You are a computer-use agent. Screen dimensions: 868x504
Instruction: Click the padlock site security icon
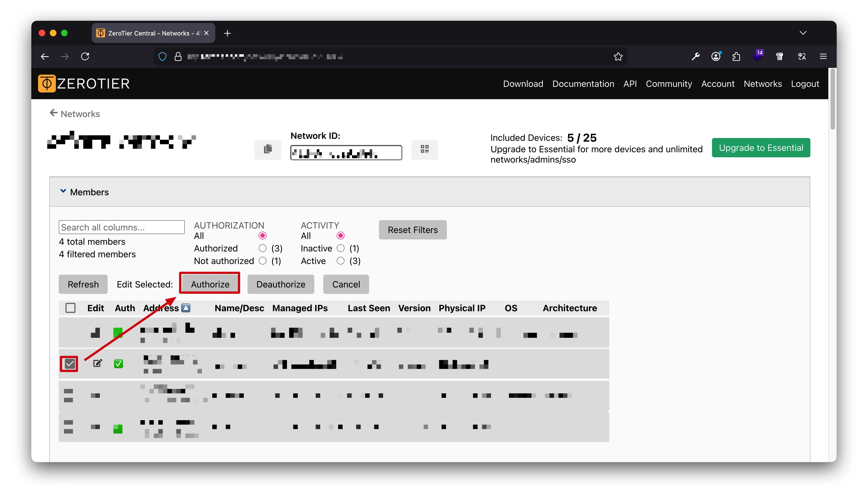pos(178,56)
